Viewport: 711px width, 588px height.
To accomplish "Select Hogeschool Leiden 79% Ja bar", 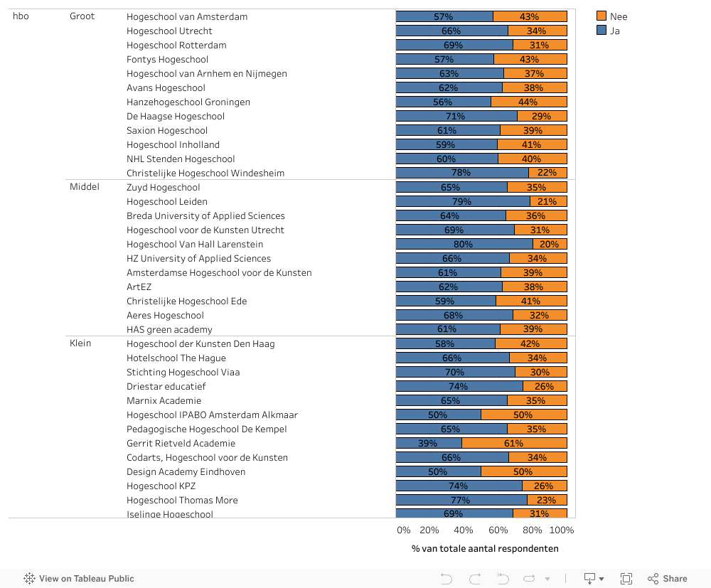I will [x=462, y=201].
